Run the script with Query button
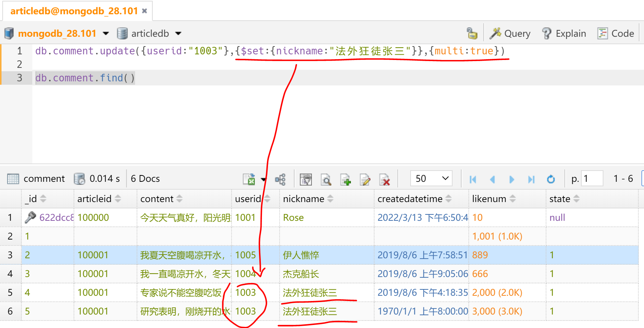This screenshot has width=644, height=328. tap(510, 33)
